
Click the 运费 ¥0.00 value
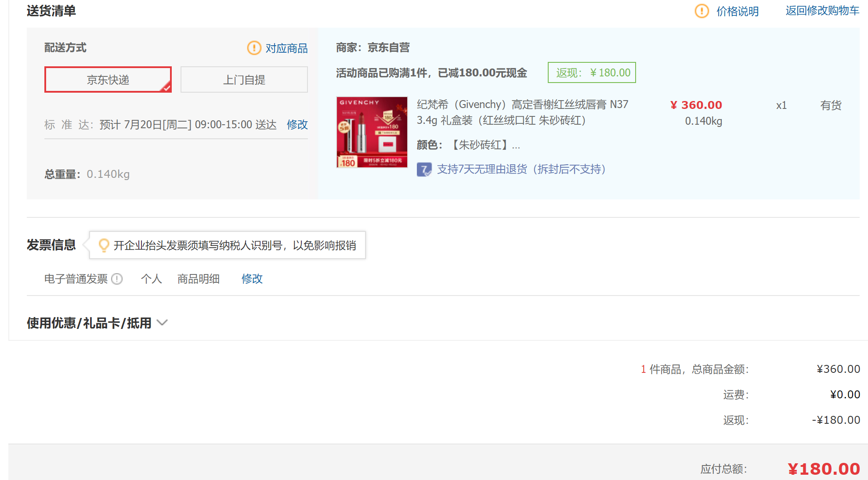pos(845,395)
